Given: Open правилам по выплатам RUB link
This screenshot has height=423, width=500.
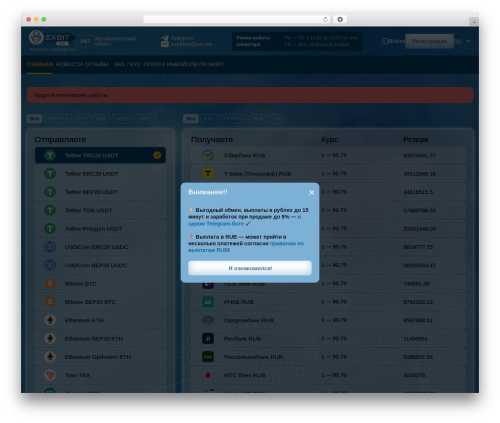Looking at the screenshot, I should pyautogui.click(x=246, y=247).
